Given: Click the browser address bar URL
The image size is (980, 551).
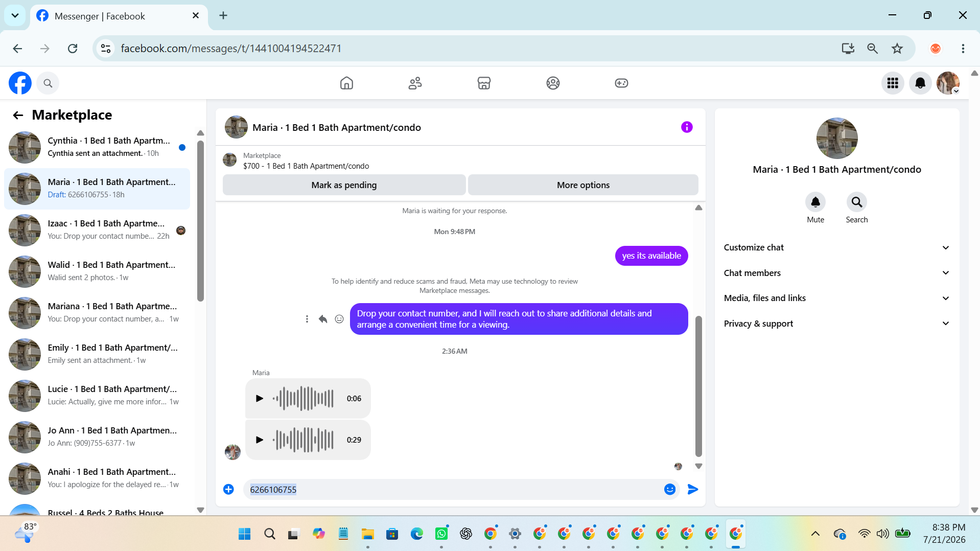Looking at the screenshot, I should tap(231, 49).
